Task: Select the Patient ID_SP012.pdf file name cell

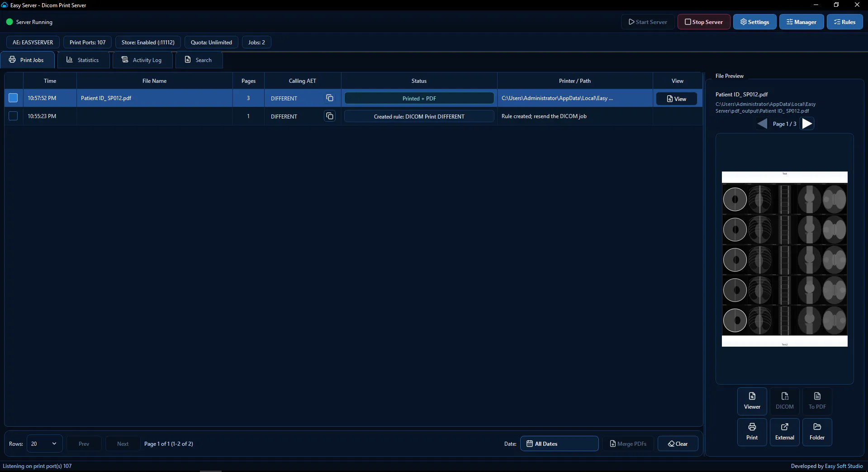Action: pos(155,98)
